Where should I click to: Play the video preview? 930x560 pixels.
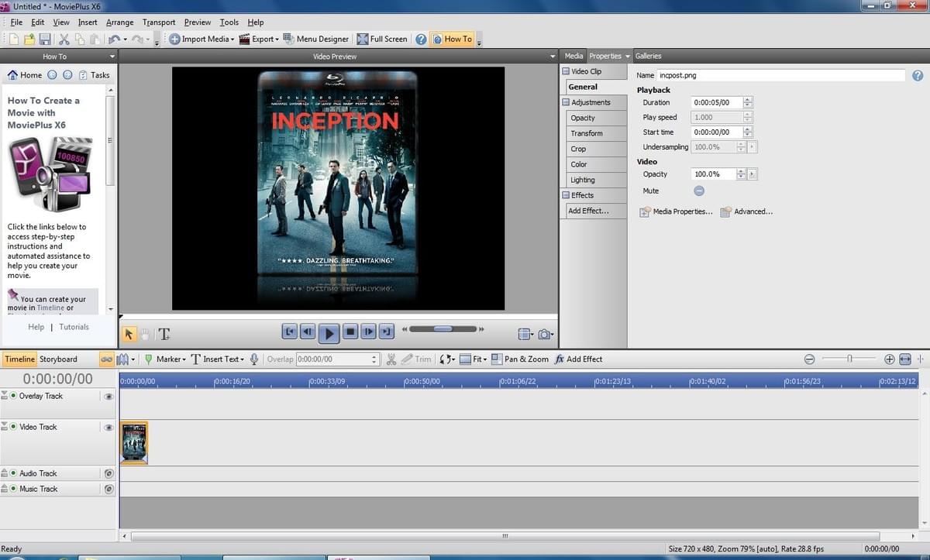(x=329, y=333)
